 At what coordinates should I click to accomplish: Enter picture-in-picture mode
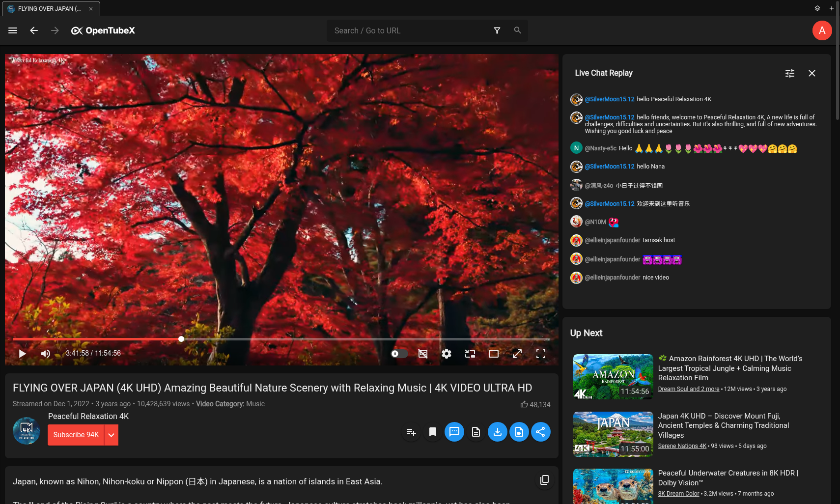[x=470, y=354]
